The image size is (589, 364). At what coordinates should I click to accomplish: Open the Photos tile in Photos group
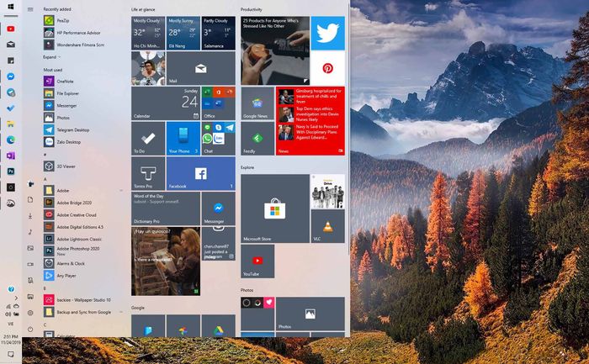click(310, 314)
